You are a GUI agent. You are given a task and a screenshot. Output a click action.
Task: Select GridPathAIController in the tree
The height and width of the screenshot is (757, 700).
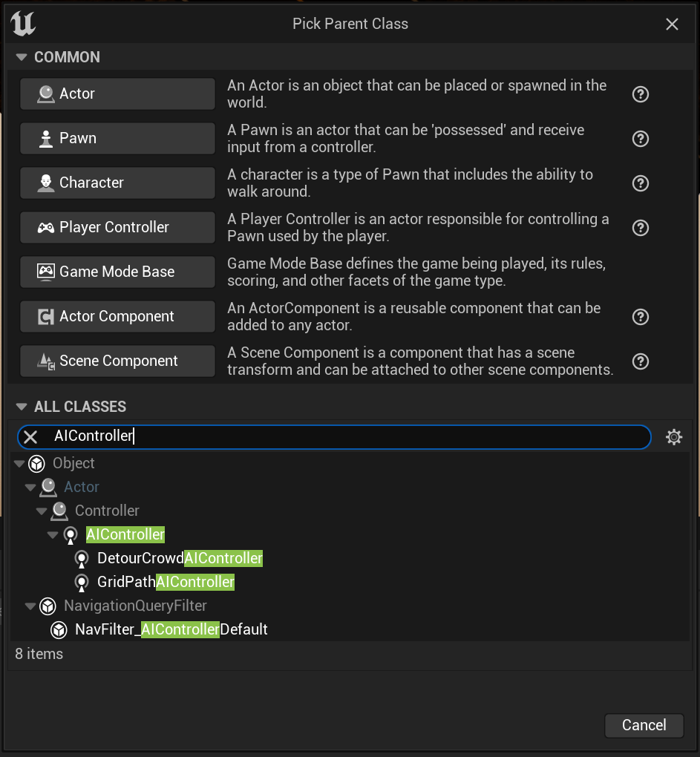point(166,582)
